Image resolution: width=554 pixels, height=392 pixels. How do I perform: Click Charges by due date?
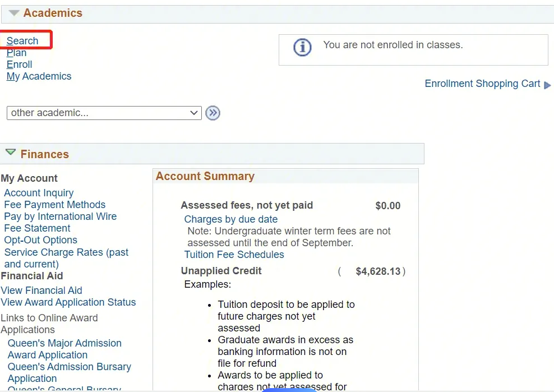pyautogui.click(x=231, y=219)
